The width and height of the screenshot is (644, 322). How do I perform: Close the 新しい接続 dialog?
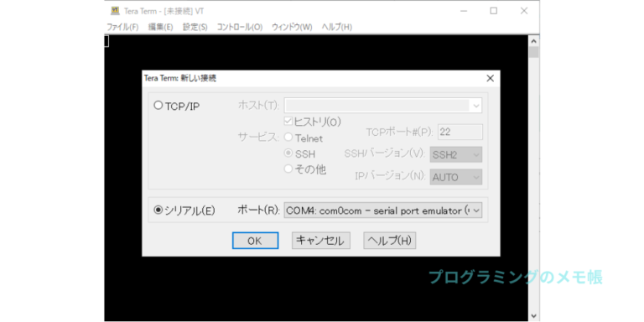(490, 79)
